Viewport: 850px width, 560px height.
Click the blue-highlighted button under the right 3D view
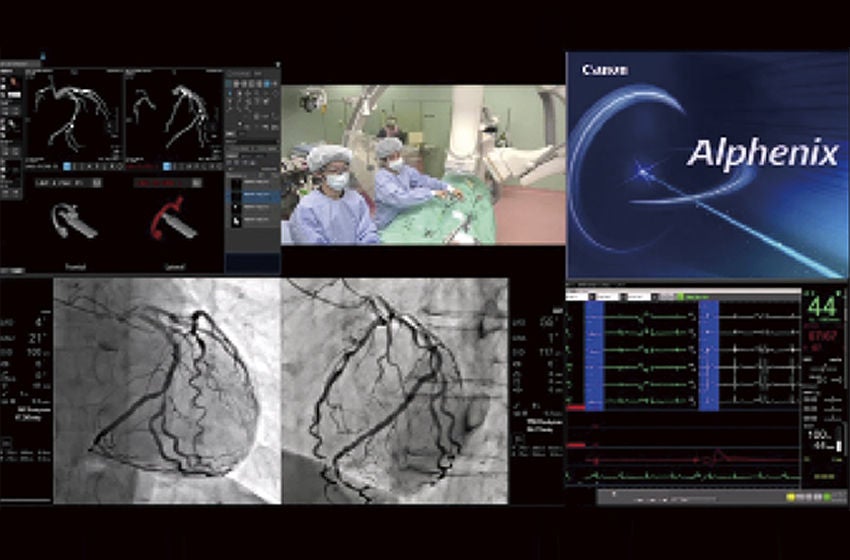coord(168,166)
